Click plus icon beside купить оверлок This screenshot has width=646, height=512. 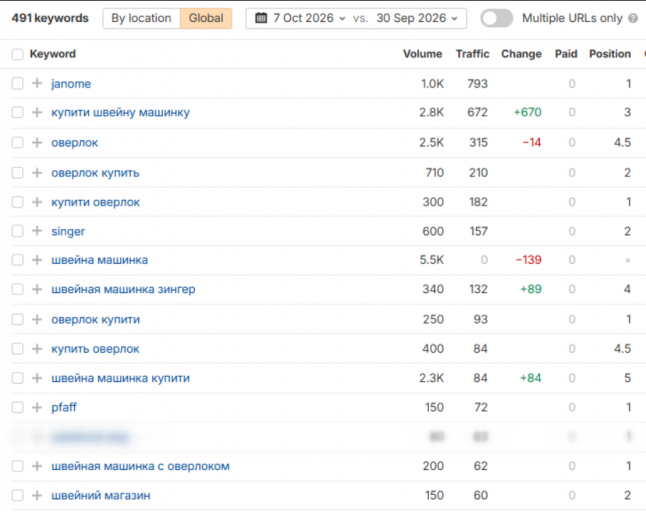click(x=37, y=349)
